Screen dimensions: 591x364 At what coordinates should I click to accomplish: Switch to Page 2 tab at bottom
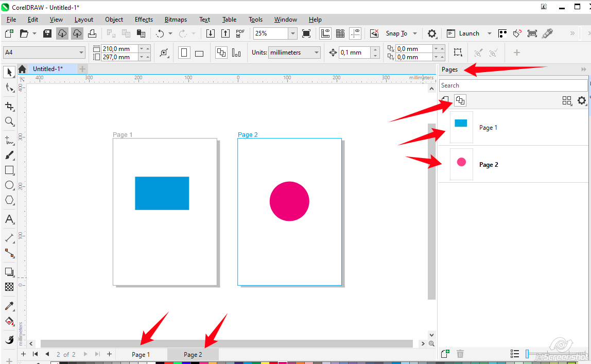(193, 355)
